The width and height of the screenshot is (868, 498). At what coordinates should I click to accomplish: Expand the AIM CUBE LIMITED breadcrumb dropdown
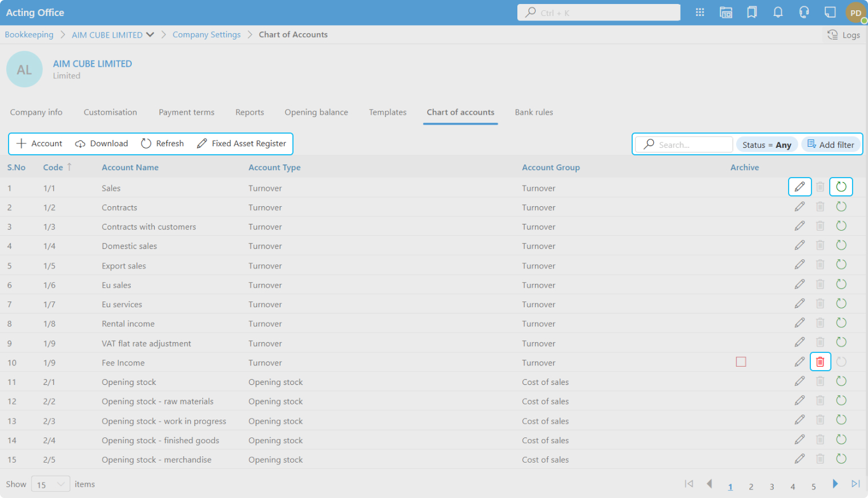[x=150, y=35]
